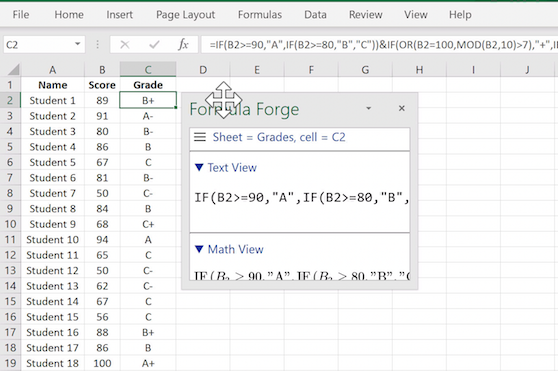This screenshot has width=558, height=371.
Task: Click score 94 for Student 10
Action: (x=102, y=239)
